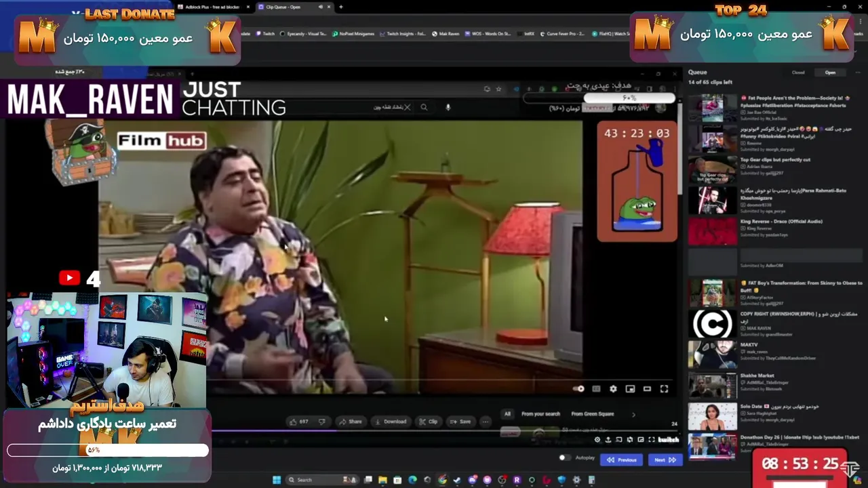The height and width of the screenshot is (488, 868).
Task: Click the YouTube search magnifier icon
Action: click(x=424, y=107)
